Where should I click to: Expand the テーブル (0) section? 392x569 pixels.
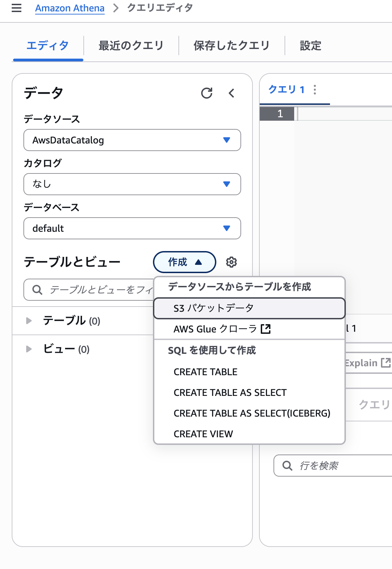29,321
